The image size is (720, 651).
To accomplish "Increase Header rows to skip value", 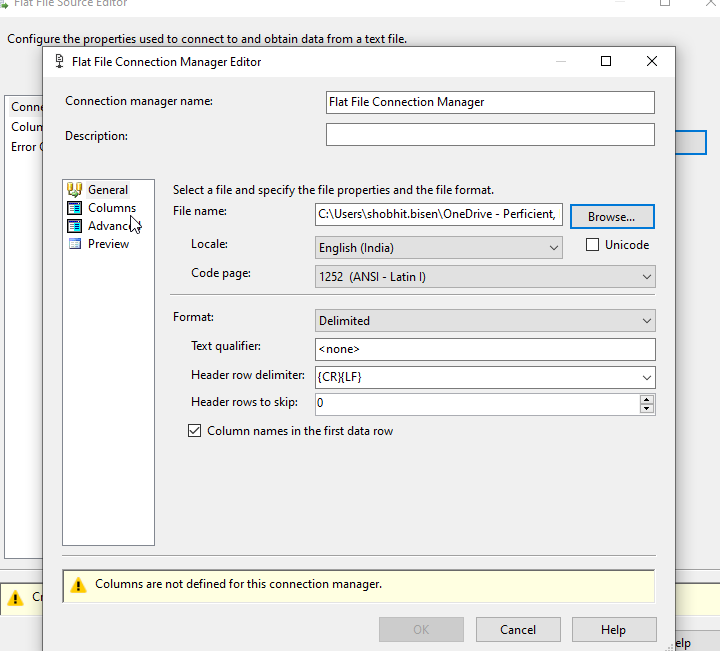I will [x=647, y=399].
